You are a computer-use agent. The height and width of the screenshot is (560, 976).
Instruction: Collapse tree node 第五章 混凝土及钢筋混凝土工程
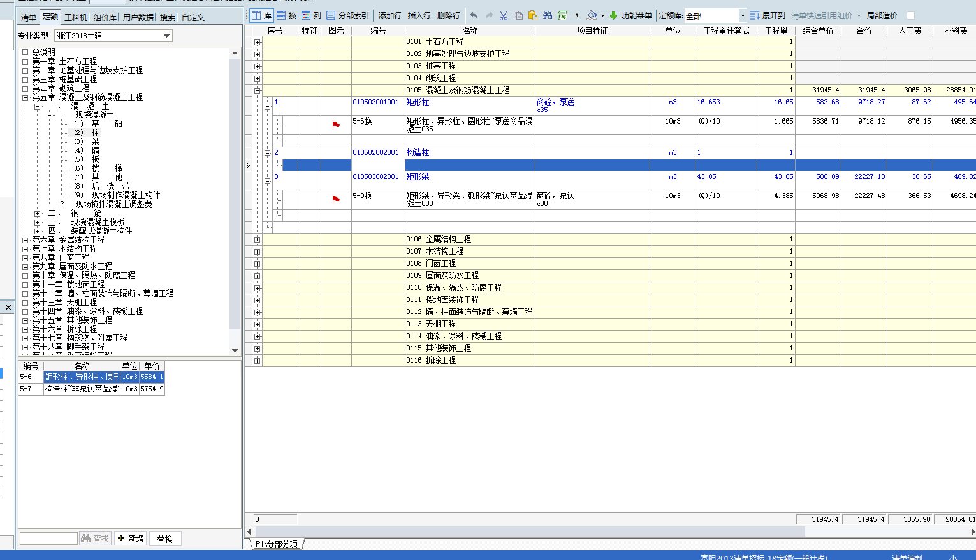[x=25, y=97]
